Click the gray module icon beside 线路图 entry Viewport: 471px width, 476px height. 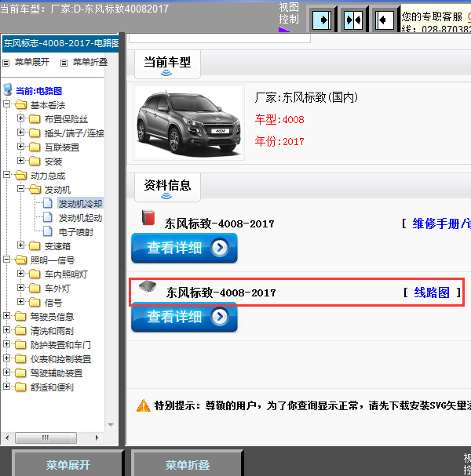tap(148, 286)
